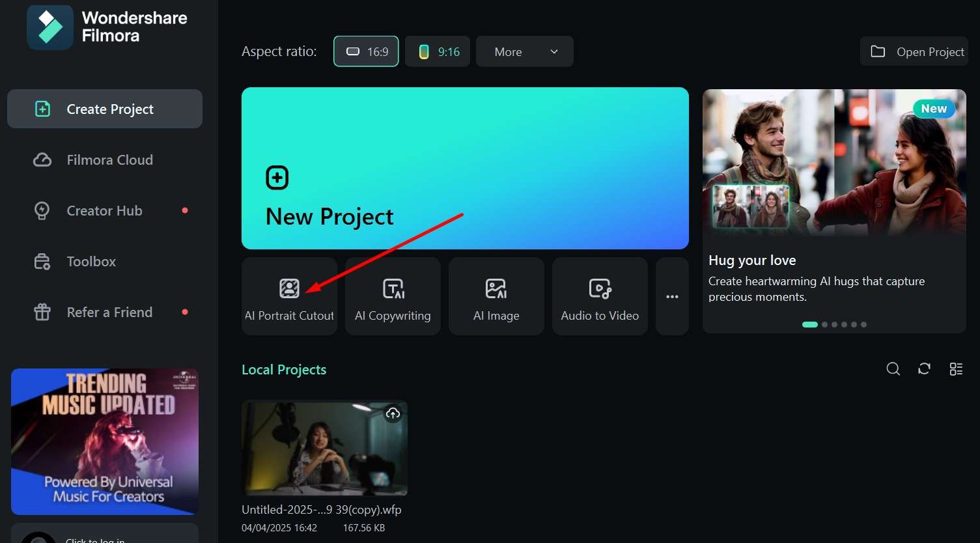Viewport: 980px width, 543px height.
Task: Refresh the local projects list
Action: pyautogui.click(x=924, y=369)
